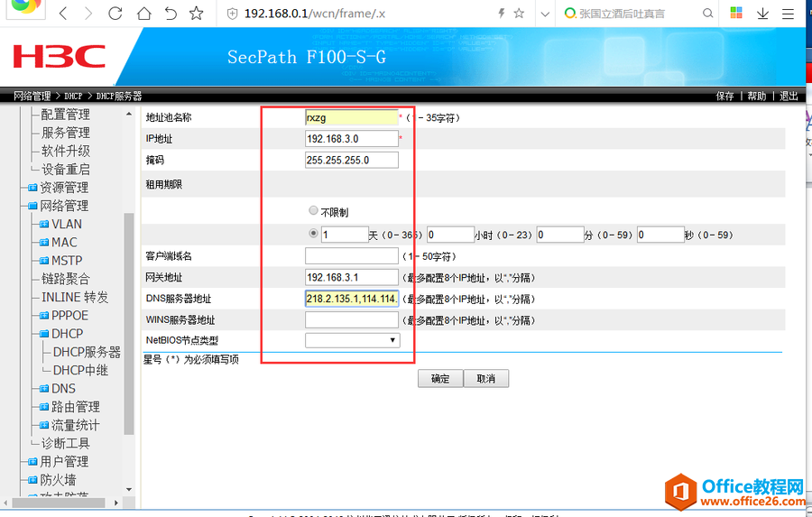This screenshot has height=517, width=812.
Task: Collapse 网络管理 folder icon
Action: 32,206
